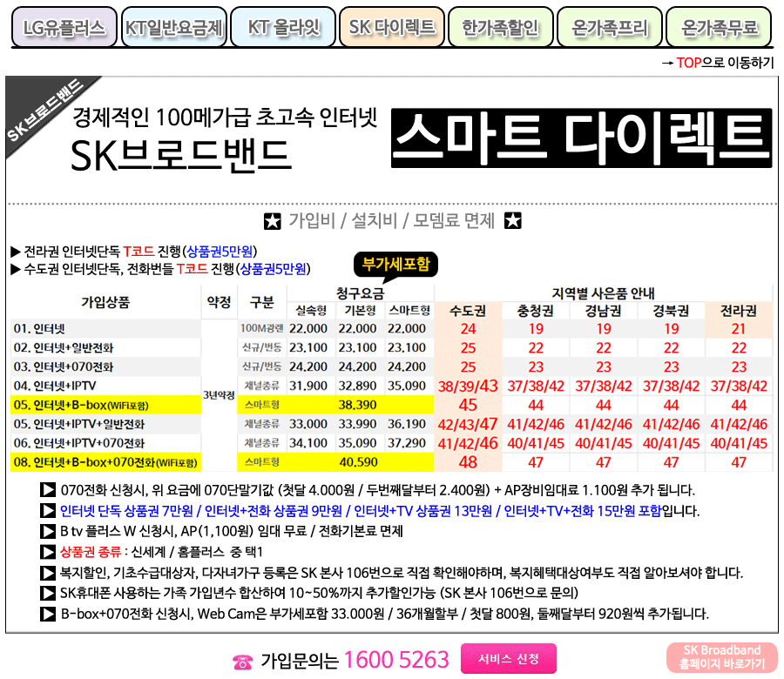784x679 pixels.
Task: Click arrow icon beside 상품권 종류 note
Action: click(48, 552)
